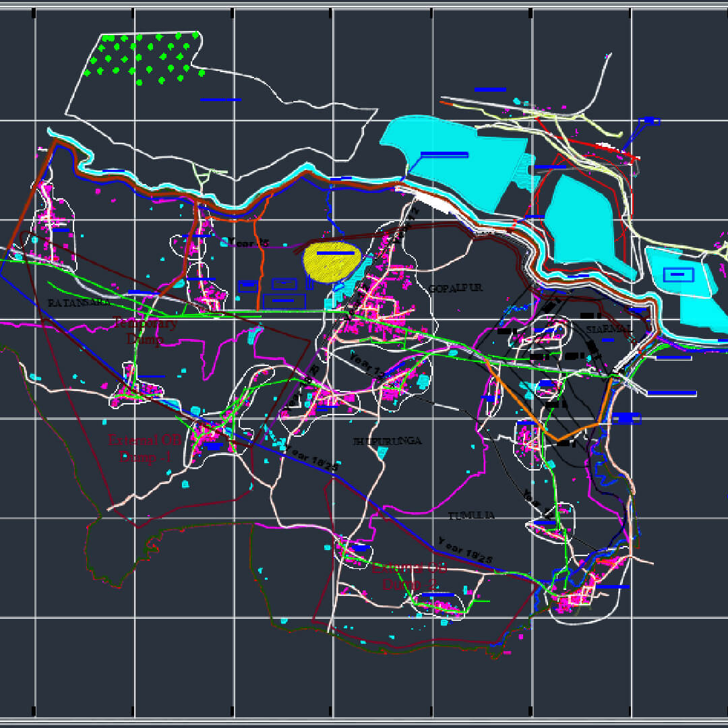Click the small blue rectangle inside right cyan area

tap(678, 274)
